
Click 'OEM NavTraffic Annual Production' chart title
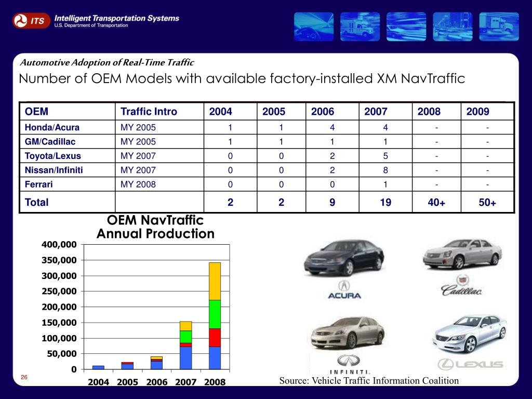tap(155, 227)
